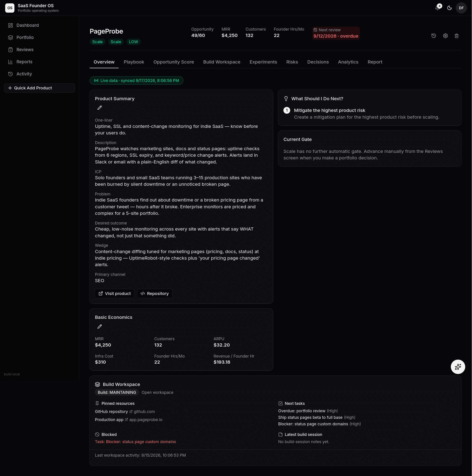Screen dimensions: 472x476
Task: Click the Revenue / Founder Hr value $193.18
Action: pyautogui.click(x=222, y=362)
